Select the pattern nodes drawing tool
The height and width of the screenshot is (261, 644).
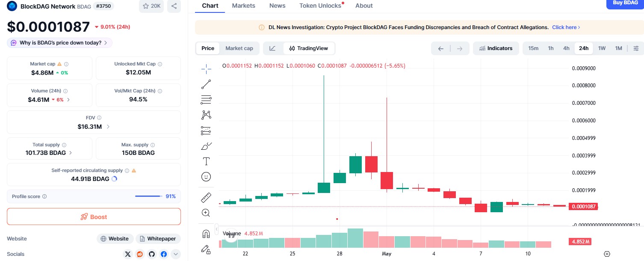click(206, 115)
